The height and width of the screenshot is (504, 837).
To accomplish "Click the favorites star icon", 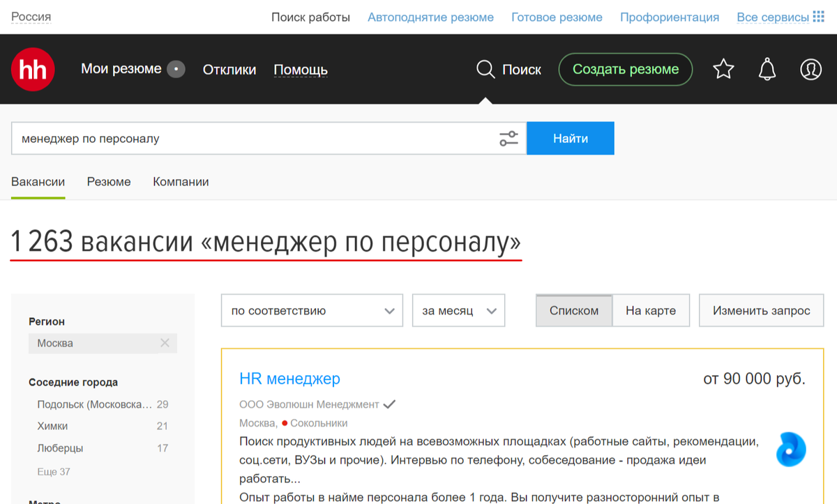I will pos(723,70).
